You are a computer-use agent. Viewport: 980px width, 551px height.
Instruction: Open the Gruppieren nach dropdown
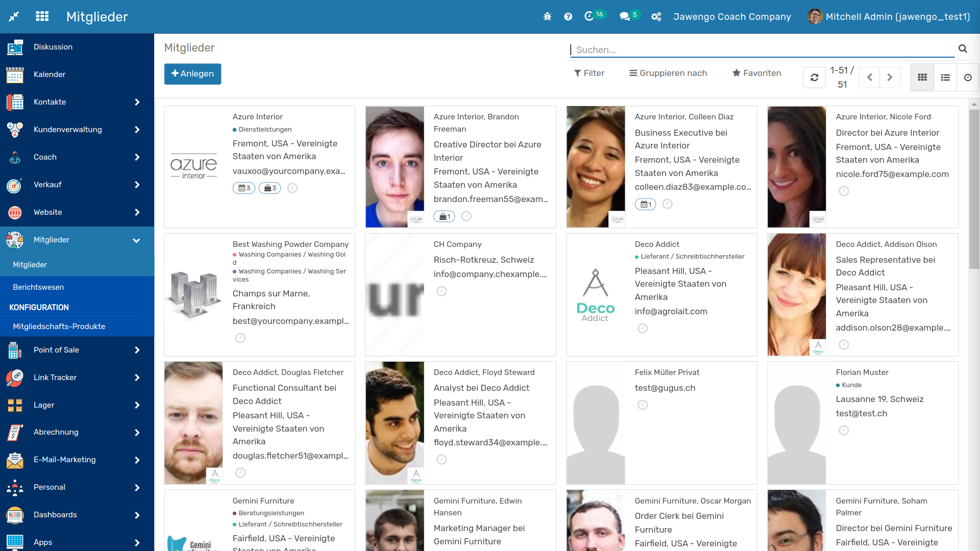pos(668,73)
